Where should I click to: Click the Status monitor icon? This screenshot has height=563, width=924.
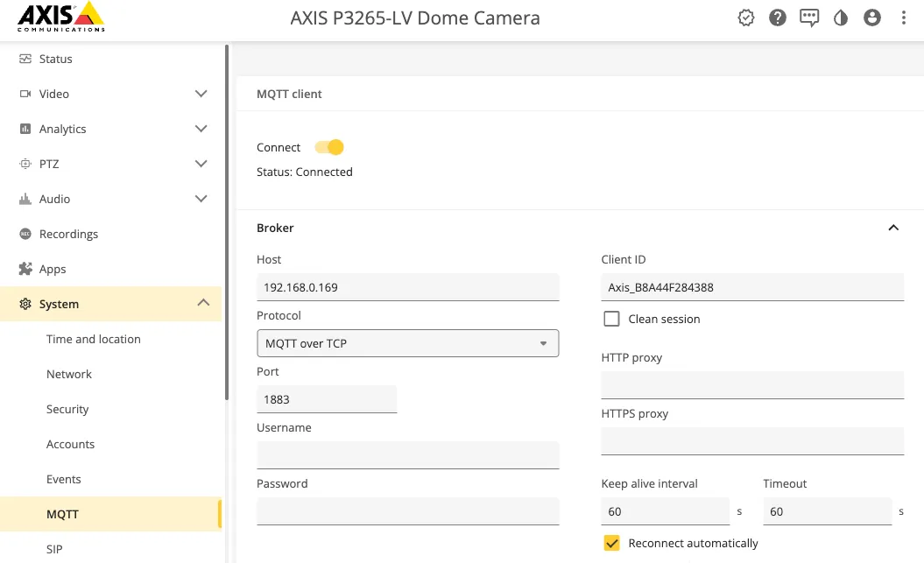tap(25, 59)
